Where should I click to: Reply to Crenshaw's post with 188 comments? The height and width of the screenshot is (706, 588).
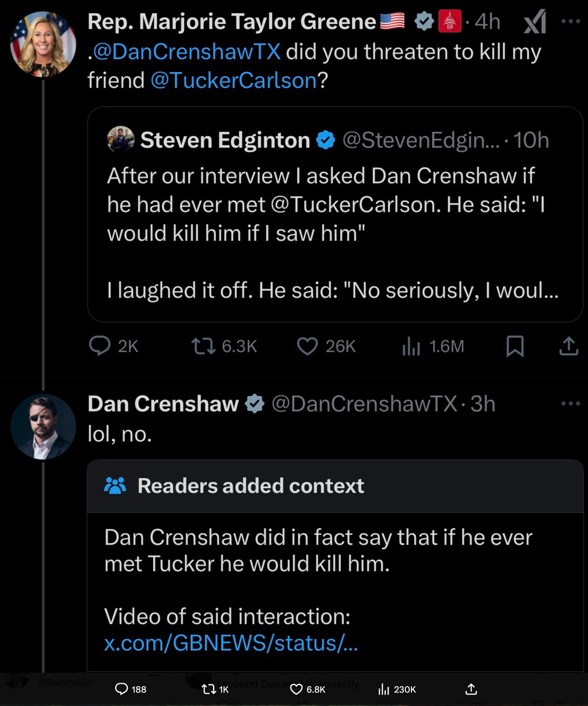point(121,689)
